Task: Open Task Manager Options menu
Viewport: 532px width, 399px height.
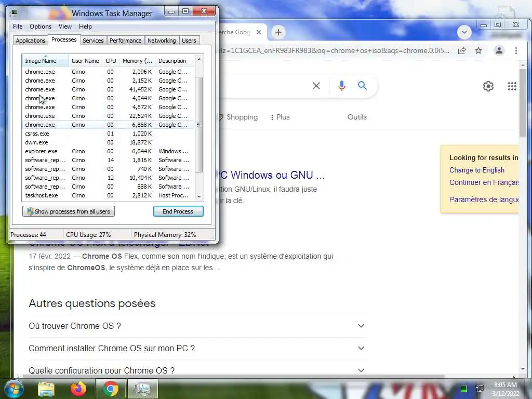Action: pos(41,26)
